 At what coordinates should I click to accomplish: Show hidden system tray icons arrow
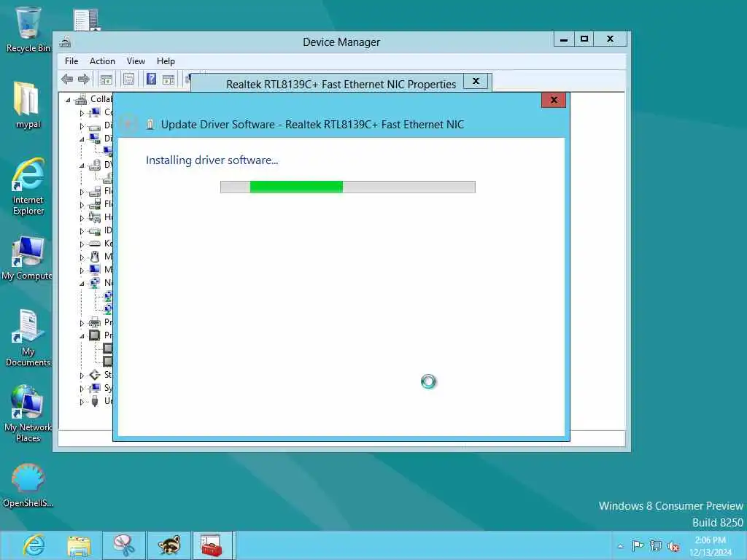pos(620,546)
